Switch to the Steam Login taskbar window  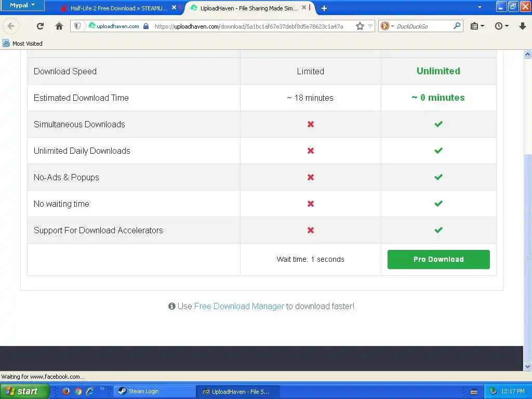pyautogui.click(x=155, y=391)
